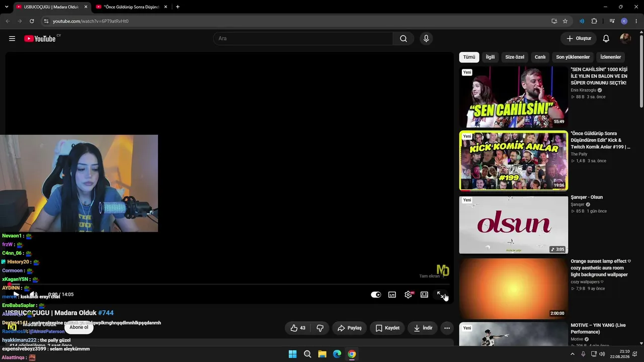644x362 pixels.
Task: Click the "Orange sunset lamp effect" video title
Action: 601,268
